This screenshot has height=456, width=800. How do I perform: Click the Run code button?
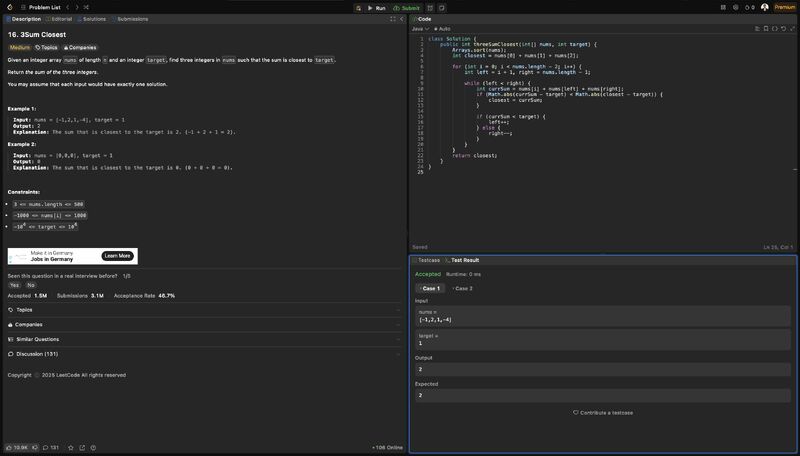[375, 7]
